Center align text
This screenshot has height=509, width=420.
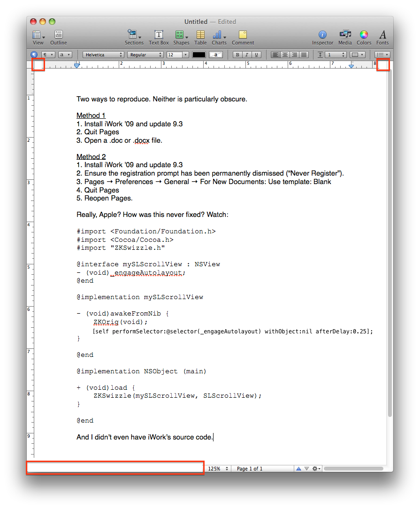coord(285,55)
